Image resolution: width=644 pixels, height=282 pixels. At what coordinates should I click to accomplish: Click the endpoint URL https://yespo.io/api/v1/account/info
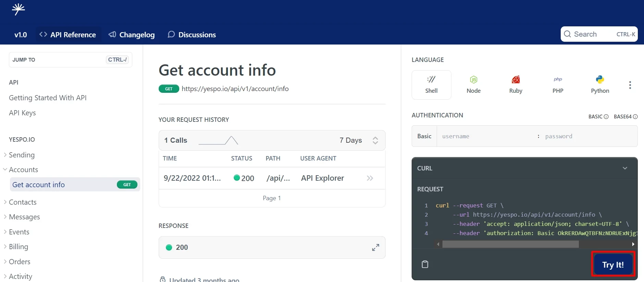click(235, 89)
